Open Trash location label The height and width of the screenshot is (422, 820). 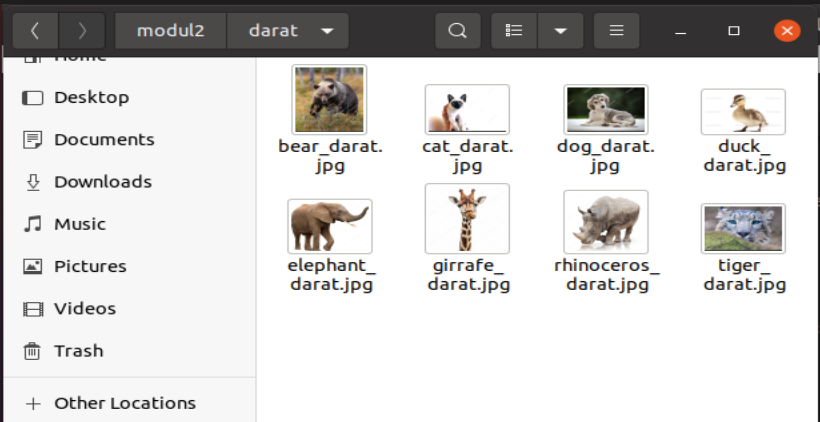(x=78, y=351)
